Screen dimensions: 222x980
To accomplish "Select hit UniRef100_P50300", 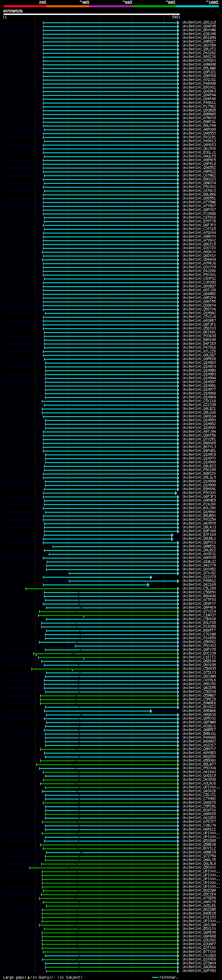I will 199,493.
